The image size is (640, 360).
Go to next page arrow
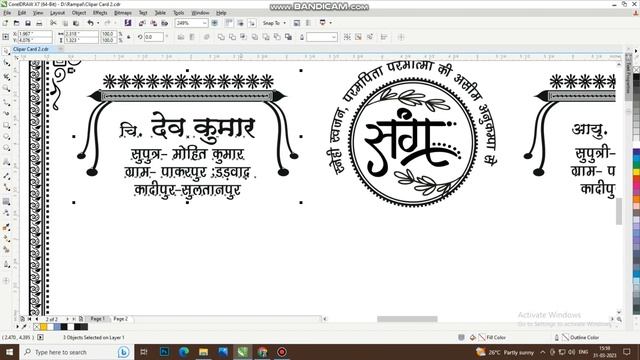pos(67,319)
